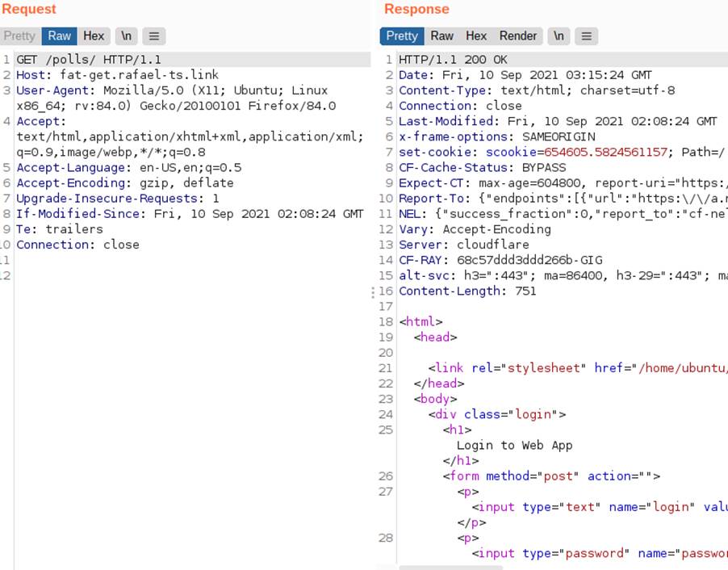Switch Response view to Raw
The height and width of the screenshot is (570, 728).
tap(441, 36)
